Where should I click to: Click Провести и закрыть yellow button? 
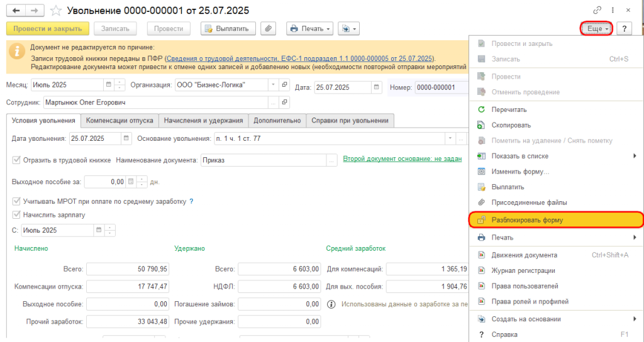point(48,29)
